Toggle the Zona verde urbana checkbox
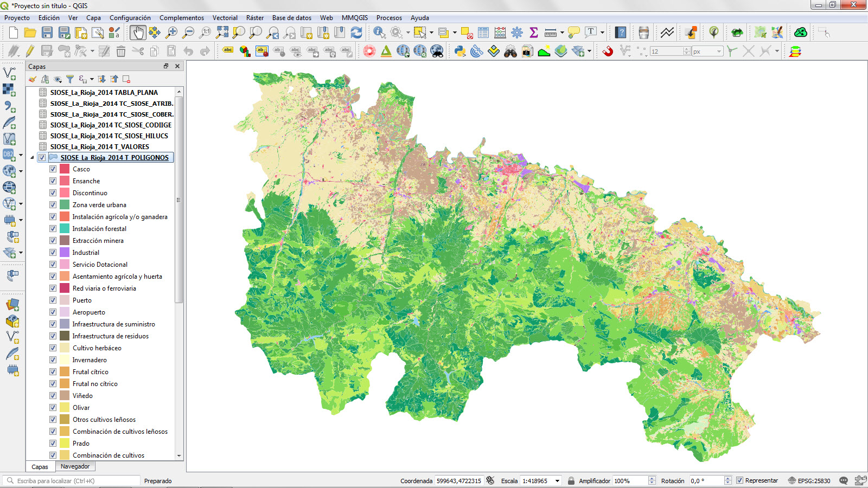 point(53,205)
